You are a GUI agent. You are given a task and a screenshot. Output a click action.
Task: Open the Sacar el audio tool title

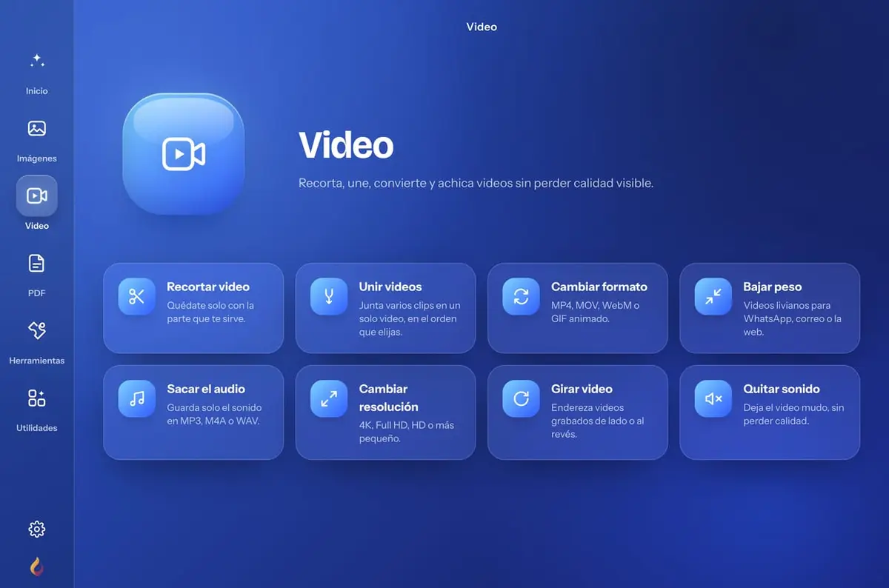(x=206, y=389)
